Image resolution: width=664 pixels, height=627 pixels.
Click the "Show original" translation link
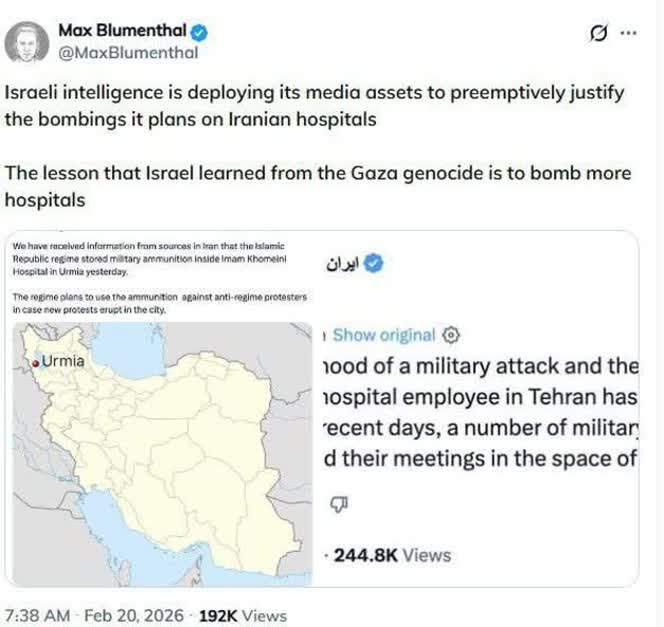click(383, 335)
